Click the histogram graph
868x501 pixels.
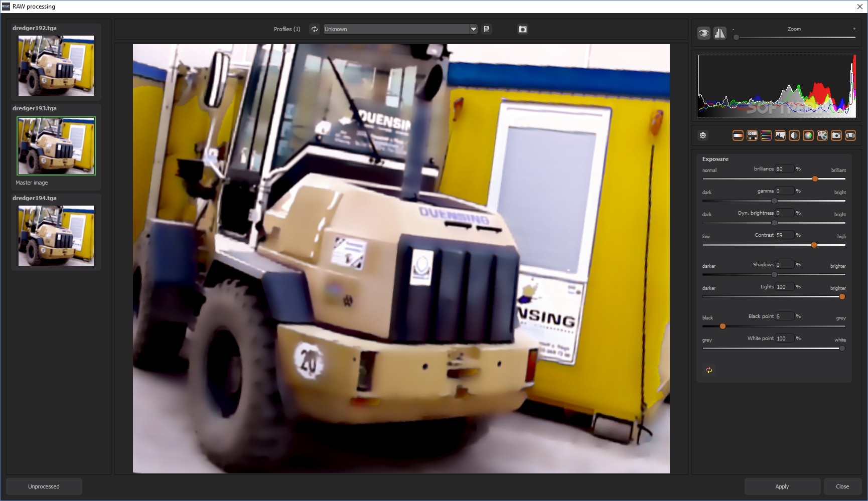(x=777, y=86)
